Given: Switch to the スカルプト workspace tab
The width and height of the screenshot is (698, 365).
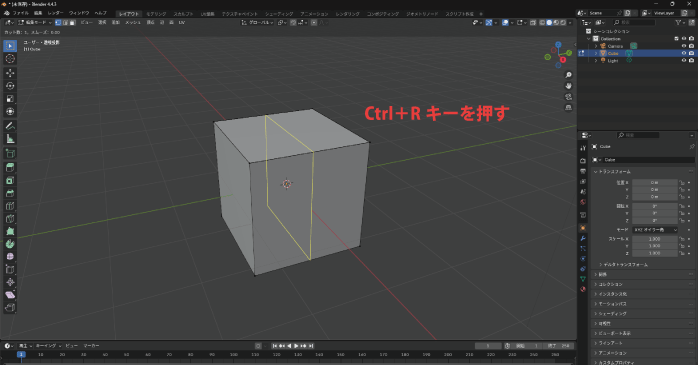Looking at the screenshot, I should (183, 14).
